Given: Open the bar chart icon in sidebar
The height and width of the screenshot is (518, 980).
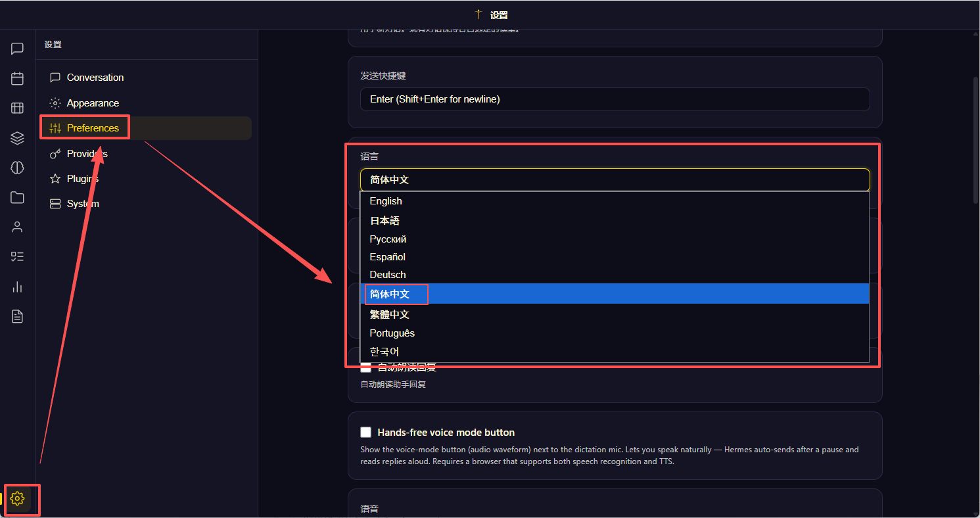Looking at the screenshot, I should click(17, 287).
